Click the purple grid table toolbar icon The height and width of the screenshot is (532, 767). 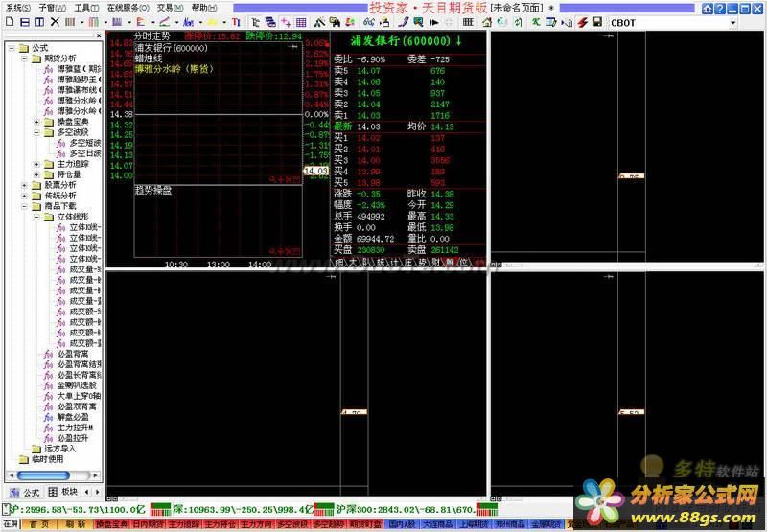[x=301, y=22]
